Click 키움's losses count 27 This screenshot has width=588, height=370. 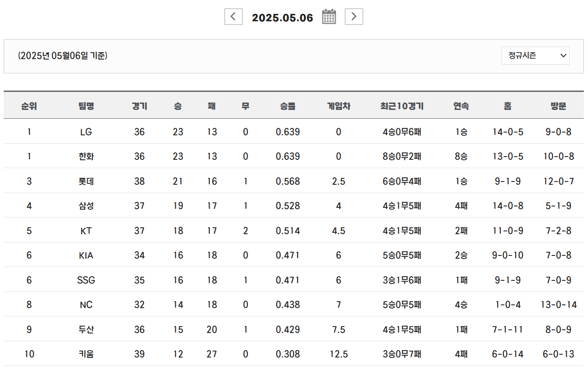(212, 354)
